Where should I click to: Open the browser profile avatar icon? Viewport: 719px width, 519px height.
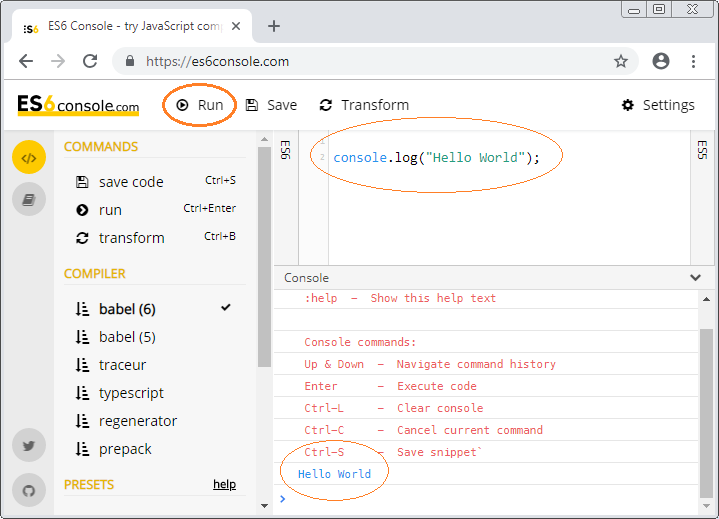pos(661,61)
